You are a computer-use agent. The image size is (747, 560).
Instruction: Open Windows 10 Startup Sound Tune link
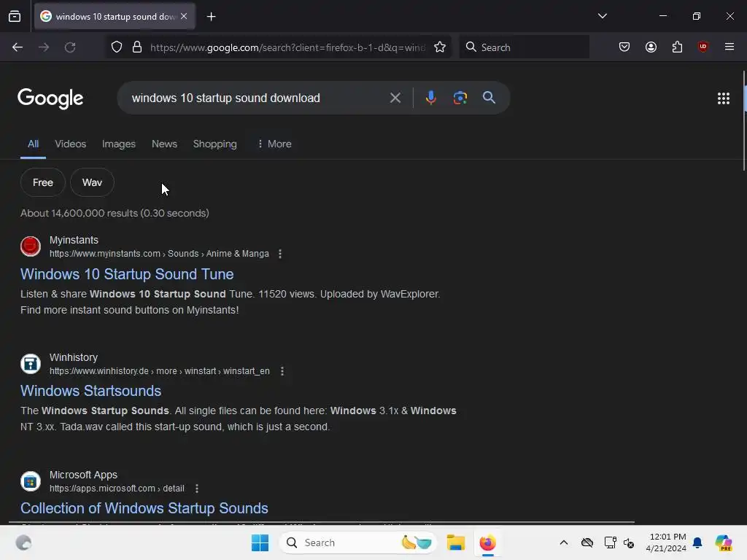pos(127,274)
